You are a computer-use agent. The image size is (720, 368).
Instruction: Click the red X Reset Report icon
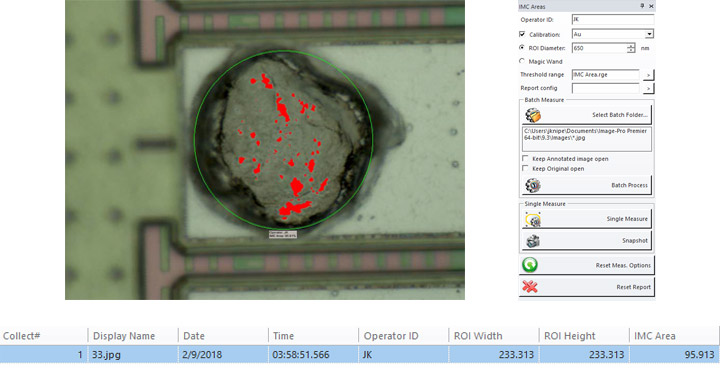tap(530, 287)
